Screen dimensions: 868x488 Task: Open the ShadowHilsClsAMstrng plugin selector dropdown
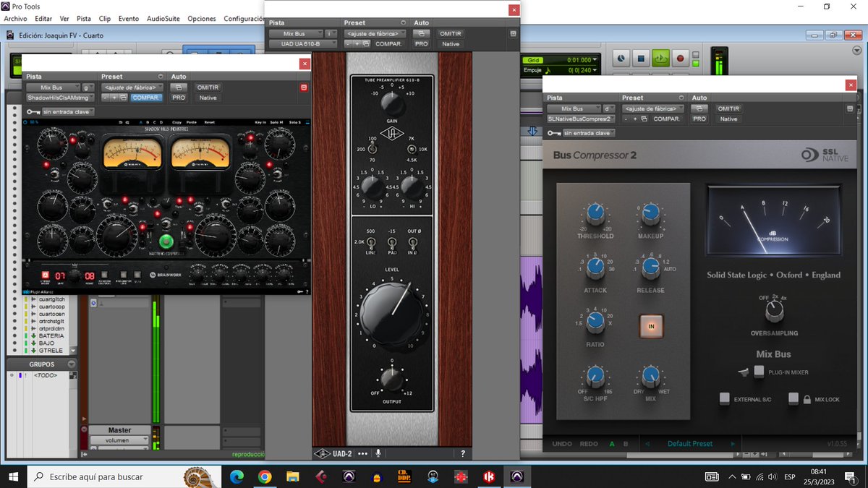(60, 98)
